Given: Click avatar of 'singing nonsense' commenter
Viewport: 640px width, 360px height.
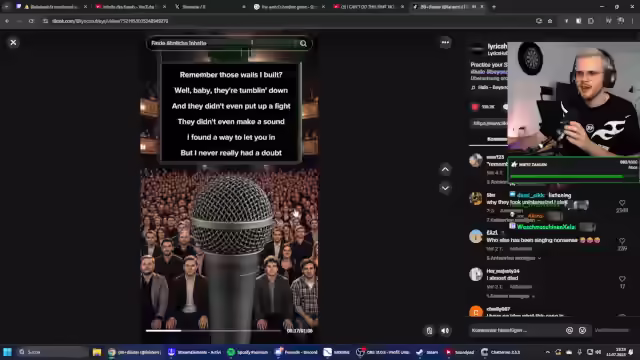Looking at the screenshot, I should point(476,236).
